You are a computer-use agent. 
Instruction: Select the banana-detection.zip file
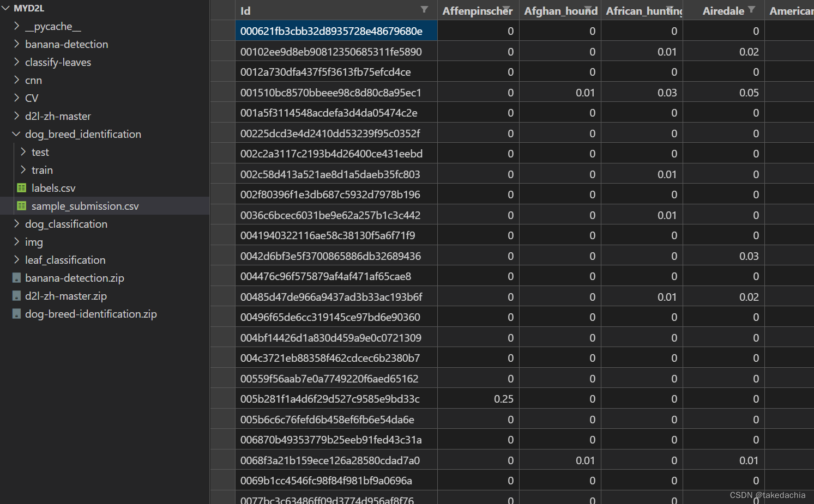(x=75, y=278)
